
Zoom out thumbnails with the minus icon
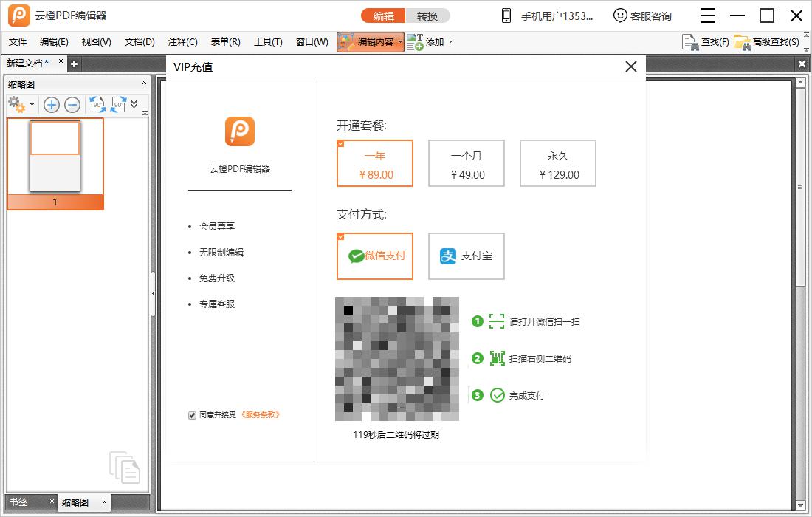(x=72, y=105)
